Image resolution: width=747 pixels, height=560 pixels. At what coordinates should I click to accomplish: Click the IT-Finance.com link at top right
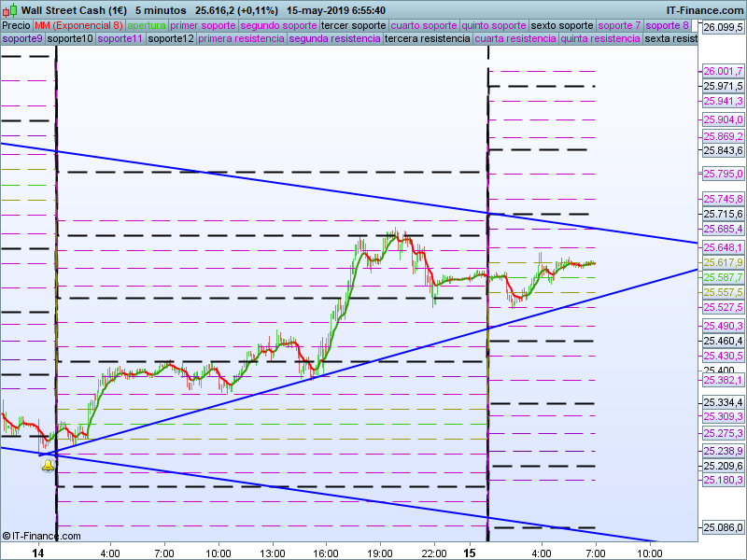pyautogui.click(x=705, y=10)
